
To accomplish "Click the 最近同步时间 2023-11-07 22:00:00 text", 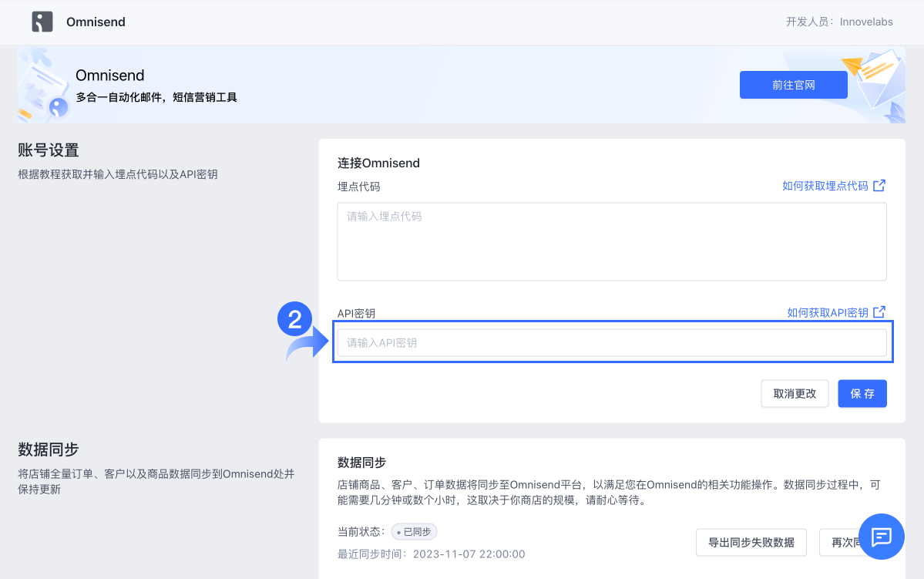I will (431, 554).
